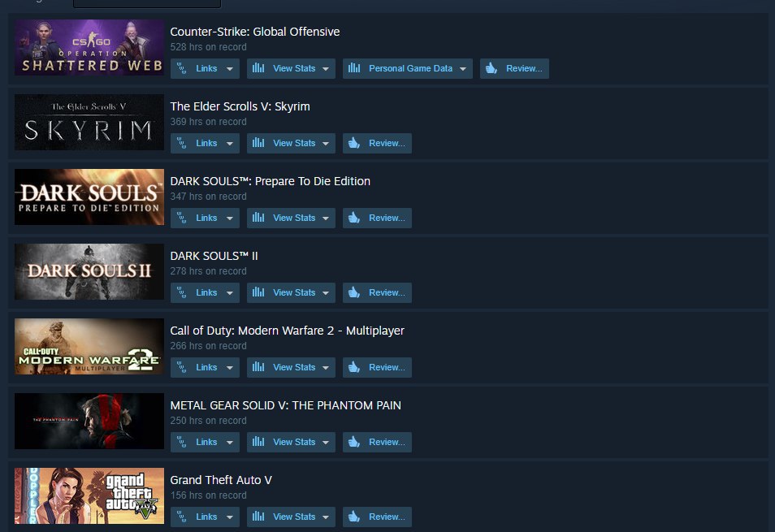Expand the Personal Game Data dropdown arrow

(462, 69)
